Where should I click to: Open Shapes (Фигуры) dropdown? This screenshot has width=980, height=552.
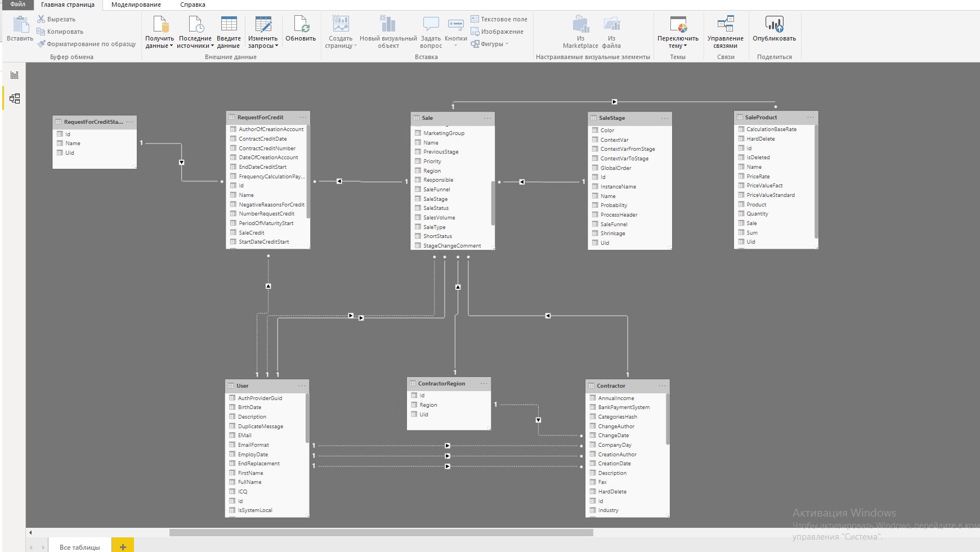tap(490, 44)
